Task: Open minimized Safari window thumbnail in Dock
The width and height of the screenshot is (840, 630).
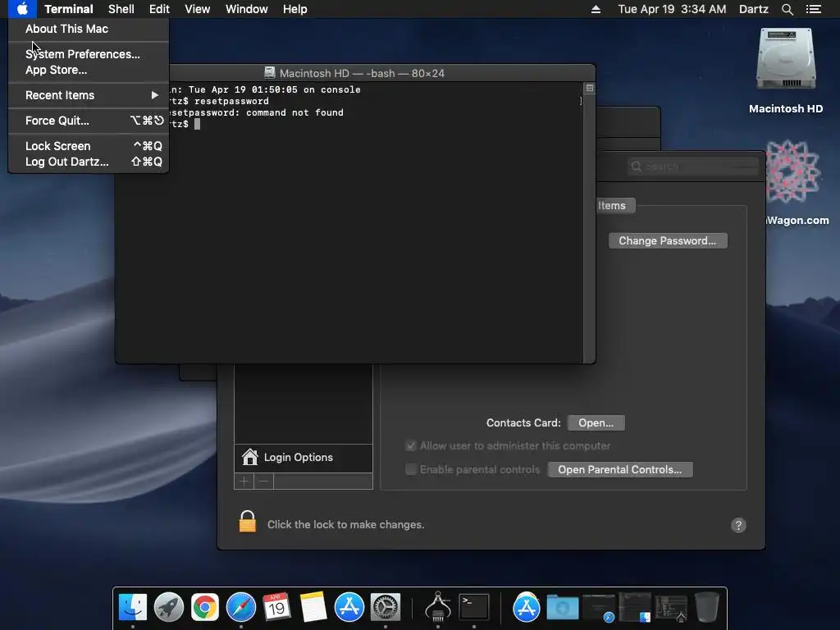Action: pyautogui.click(x=598, y=609)
